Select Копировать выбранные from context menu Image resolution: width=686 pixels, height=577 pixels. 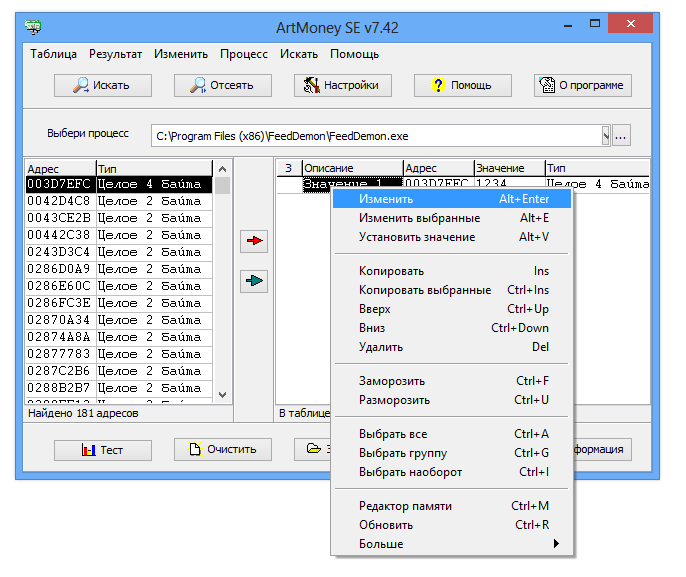pyautogui.click(x=452, y=290)
